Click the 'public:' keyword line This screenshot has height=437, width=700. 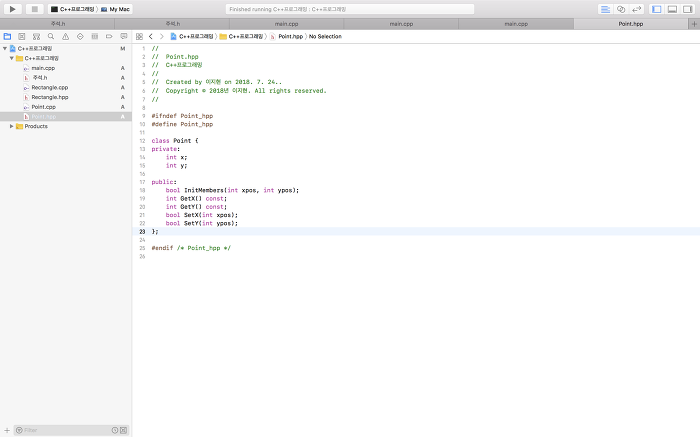(164, 182)
